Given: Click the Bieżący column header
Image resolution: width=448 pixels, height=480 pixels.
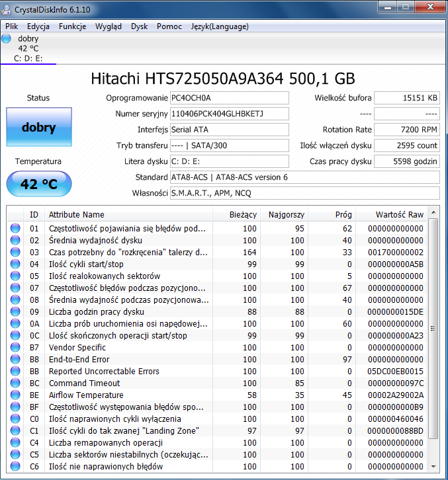Looking at the screenshot, I should coord(236,215).
